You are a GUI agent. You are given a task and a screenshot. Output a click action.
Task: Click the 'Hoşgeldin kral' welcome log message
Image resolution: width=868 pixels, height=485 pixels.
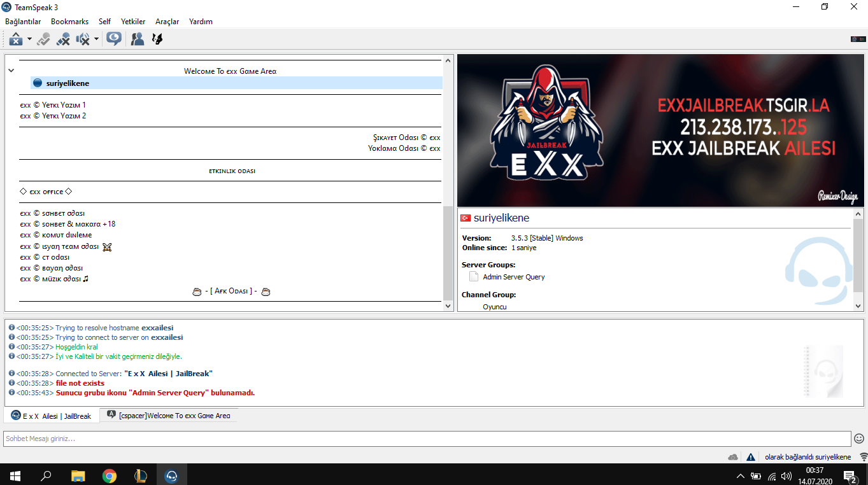click(x=76, y=347)
